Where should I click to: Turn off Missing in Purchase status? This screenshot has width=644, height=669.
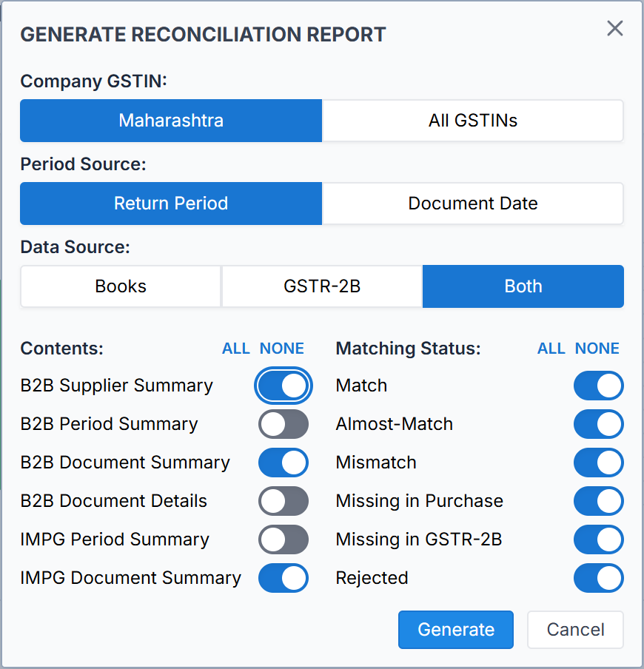598,501
